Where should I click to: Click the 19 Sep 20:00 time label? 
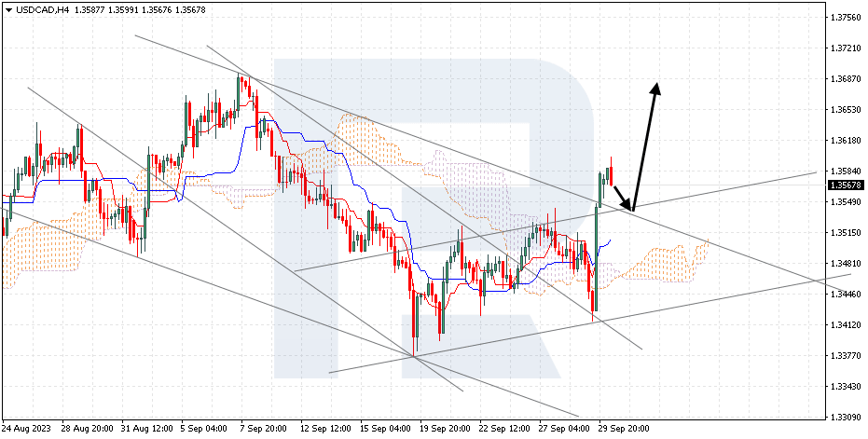[447, 429]
